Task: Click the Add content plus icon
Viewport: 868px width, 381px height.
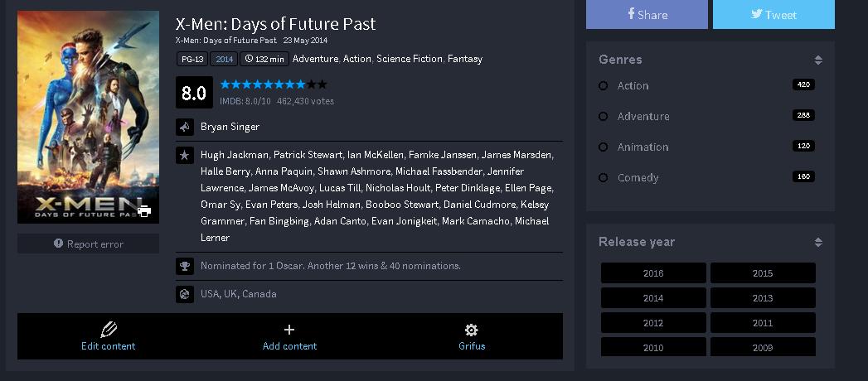Action: point(289,330)
